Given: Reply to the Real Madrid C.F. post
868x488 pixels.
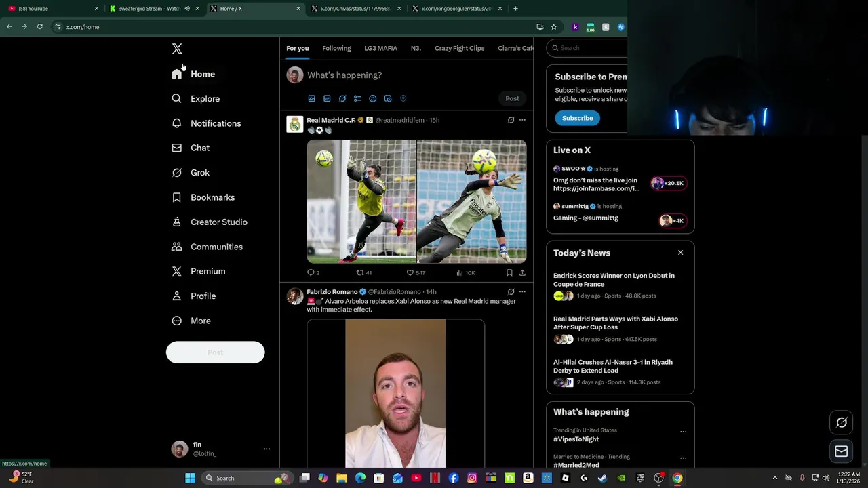Looking at the screenshot, I should [313, 272].
